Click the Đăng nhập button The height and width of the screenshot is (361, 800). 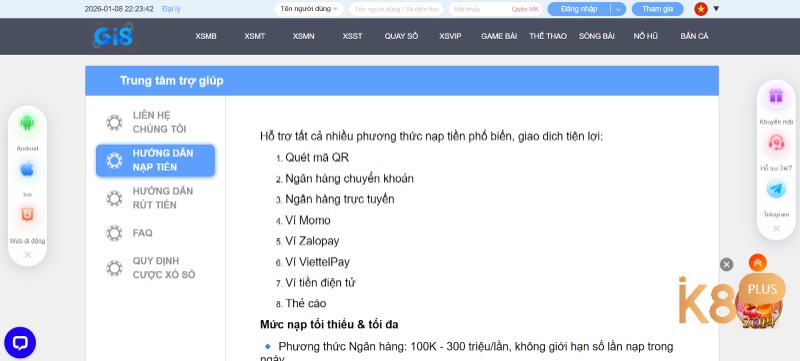pos(579,9)
